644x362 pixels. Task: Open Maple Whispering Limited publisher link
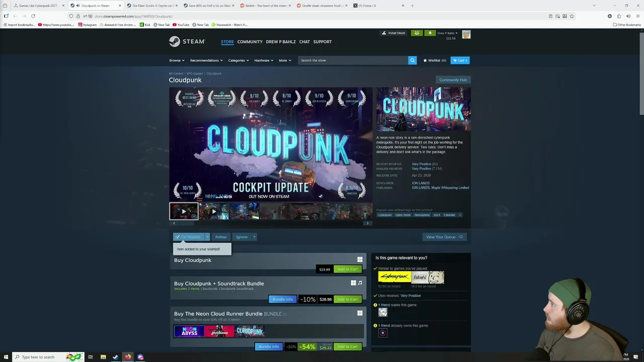(450, 188)
